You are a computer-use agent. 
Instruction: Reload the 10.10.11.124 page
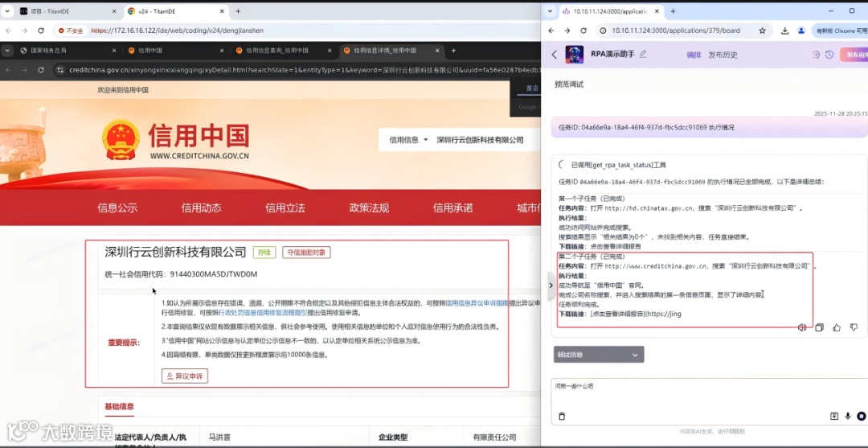click(583, 31)
